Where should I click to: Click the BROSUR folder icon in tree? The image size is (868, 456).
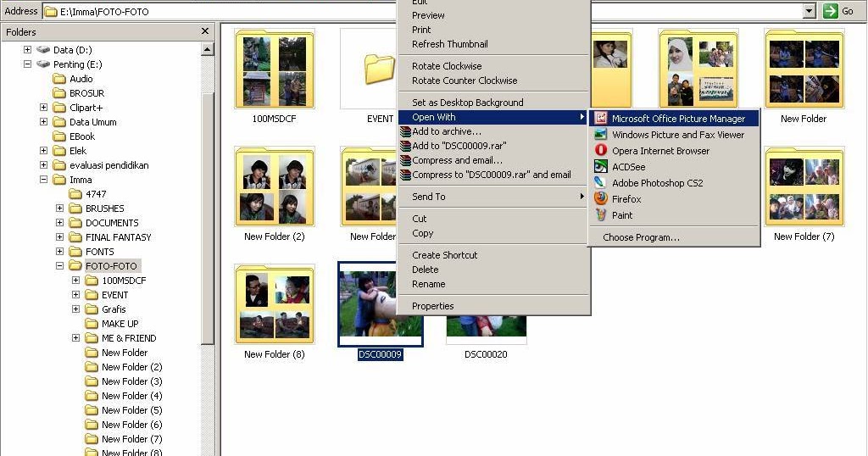[59, 93]
